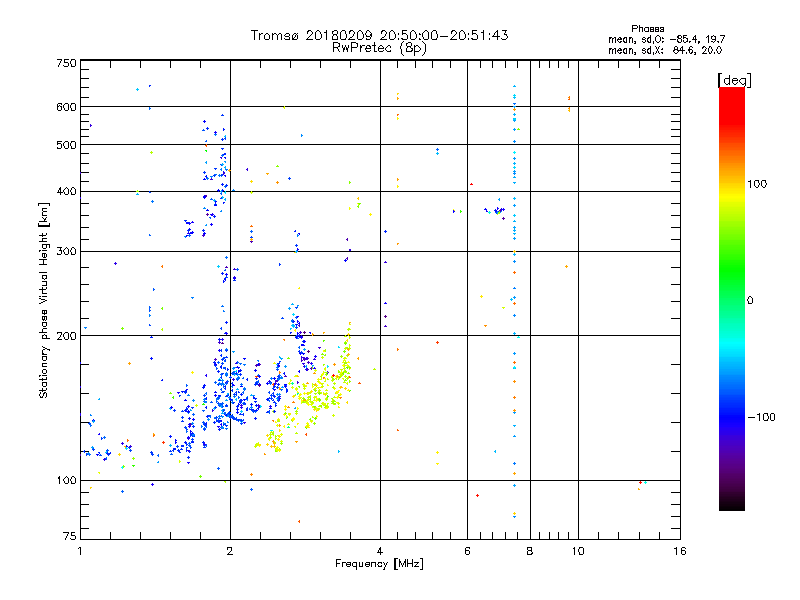Click the "mean, sd,X: 84.6, 20.0" line

(665, 51)
